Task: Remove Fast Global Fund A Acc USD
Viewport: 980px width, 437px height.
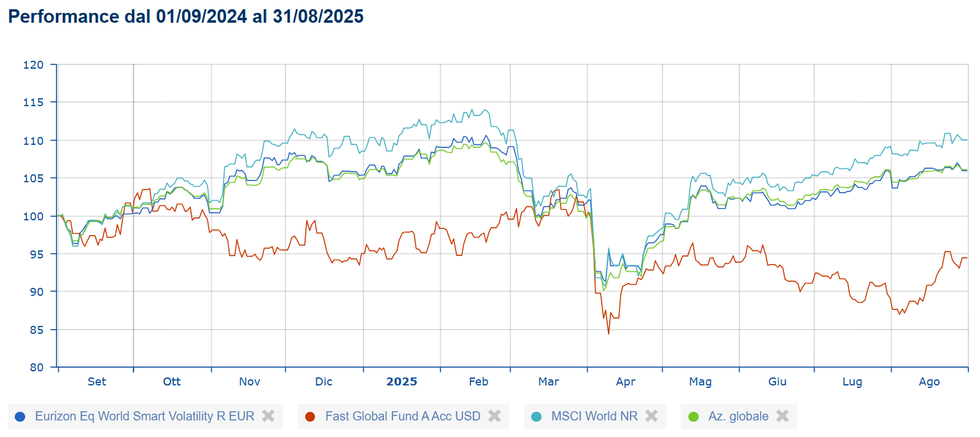Action: pyautogui.click(x=494, y=416)
